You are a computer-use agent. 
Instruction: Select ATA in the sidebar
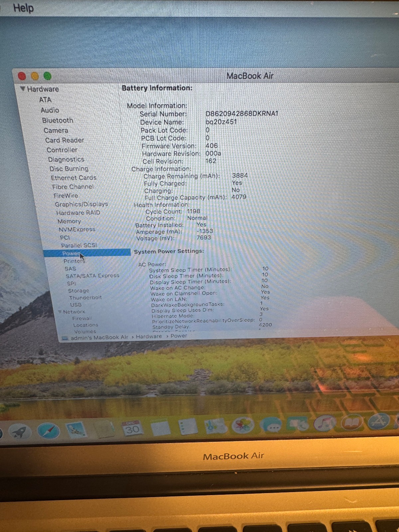tap(45, 100)
